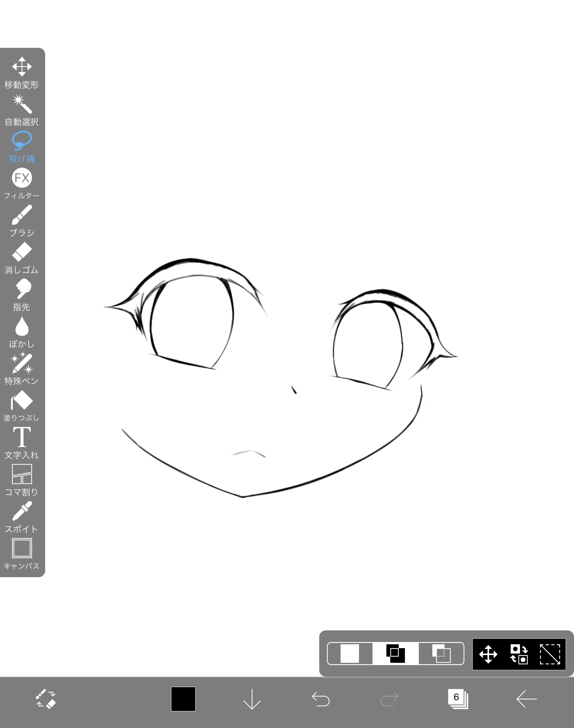Screen dimensions: 574x728
Task: Tap the down arrow to hide toolbar
Action: tap(252, 699)
